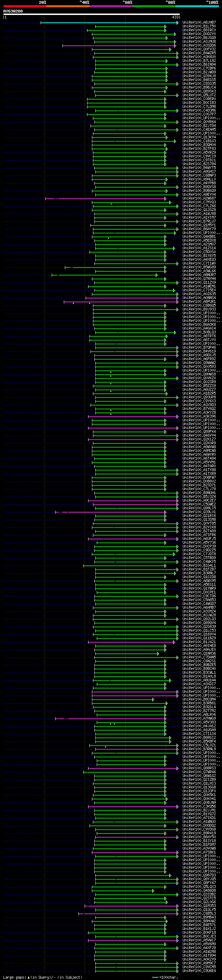Click the white query sequence bar
Image resolution: width=222 pixels, height=980 pixels.
pyautogui.click(x=92, y=15)
